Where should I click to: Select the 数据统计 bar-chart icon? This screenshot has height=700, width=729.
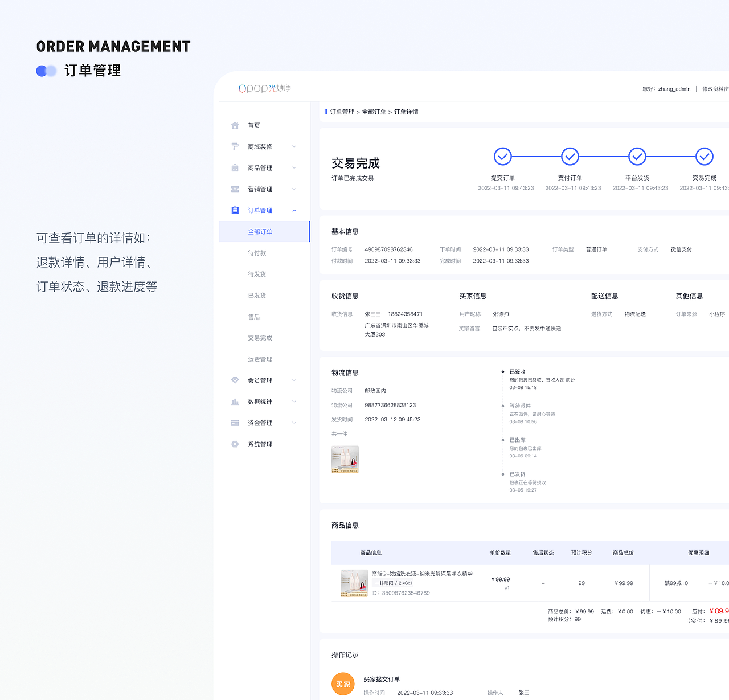(x=235, y=402)
